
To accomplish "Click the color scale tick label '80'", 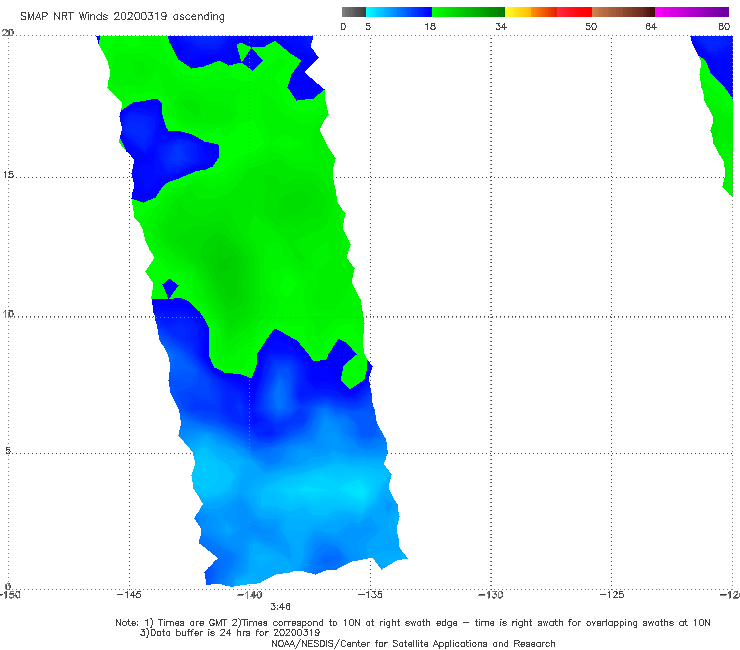I will tap(724, 26).
